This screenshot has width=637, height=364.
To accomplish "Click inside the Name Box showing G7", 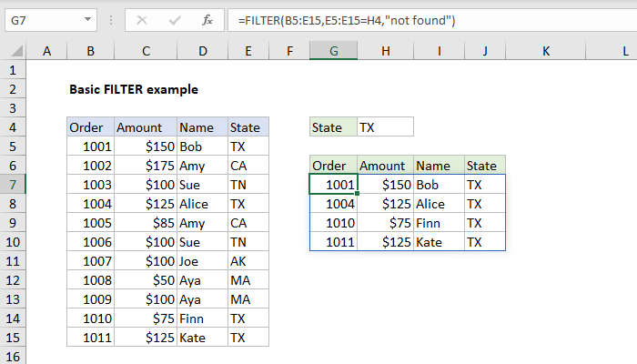I will pos(45,20).
